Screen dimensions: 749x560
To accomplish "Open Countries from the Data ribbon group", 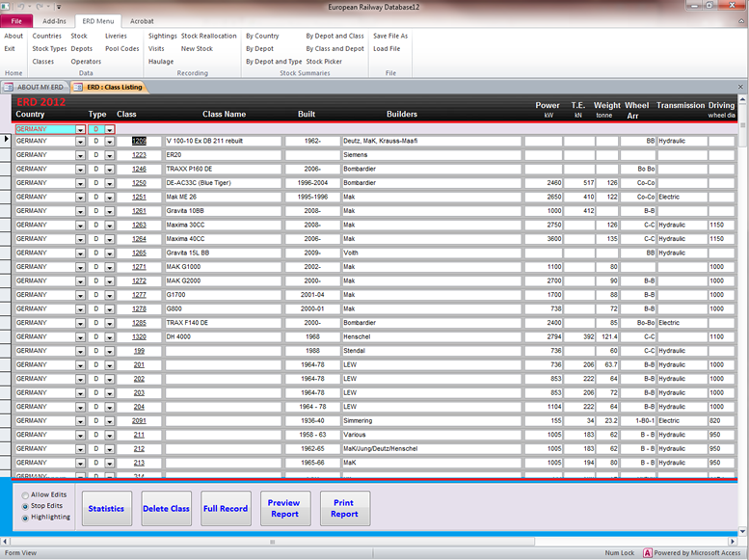I will (x=47, y=36).
